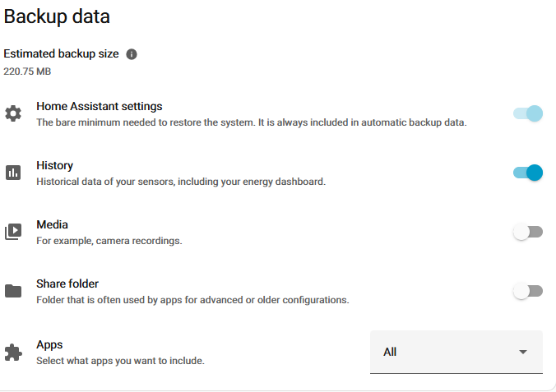The height and width of the screenshot is (392, 556).
Task: Open the Apps selection dropdown
Action: 456,352
